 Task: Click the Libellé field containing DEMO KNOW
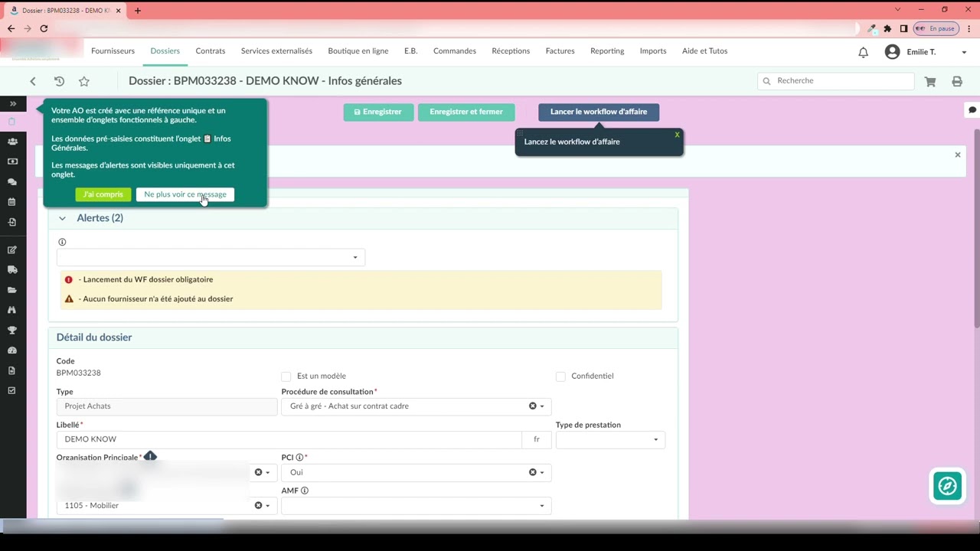click(289, 439)
